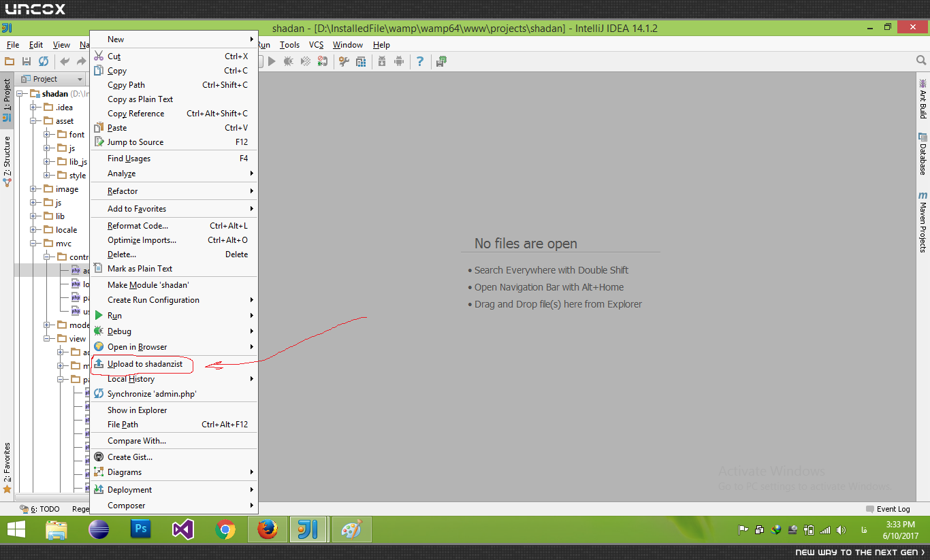Open the Debug submenu in context menu
Viewport: 930px width, 560px height.
click(174, 331)
